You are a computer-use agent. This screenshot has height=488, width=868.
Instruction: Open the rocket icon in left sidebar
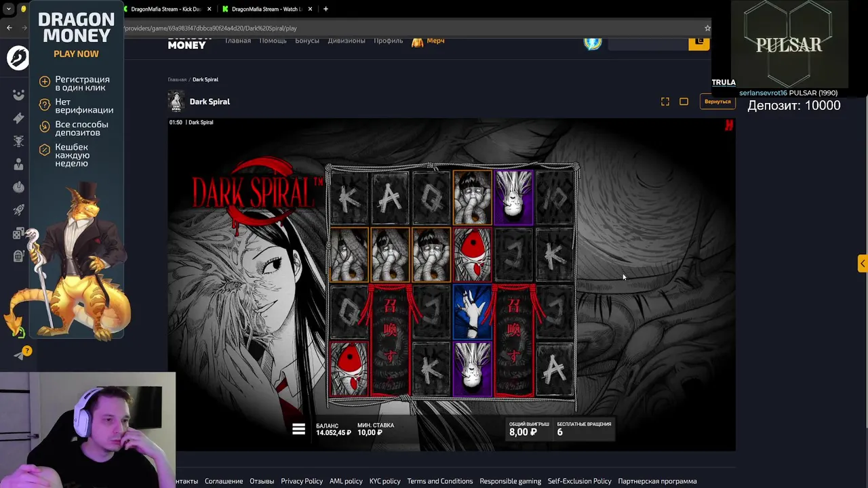pyautogui.click(x=18, y=210)
